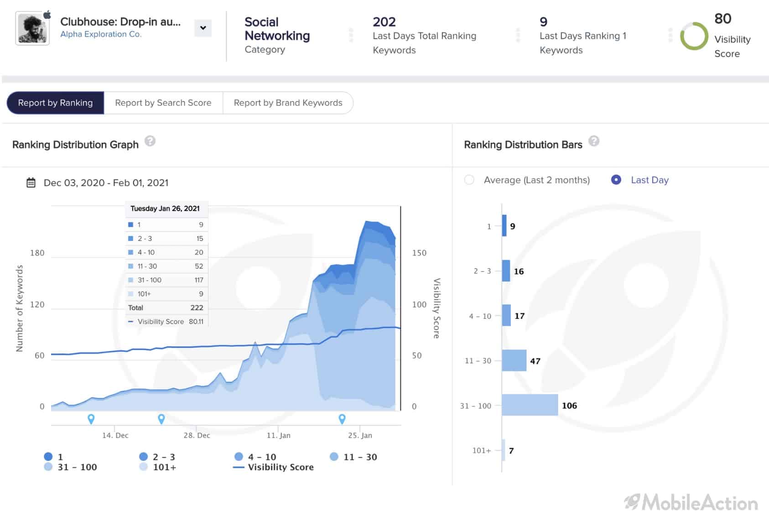Click the Apple platform icon on app thumbnail
The height and width of the screenshot is (532, 769).
click(47, 15)
